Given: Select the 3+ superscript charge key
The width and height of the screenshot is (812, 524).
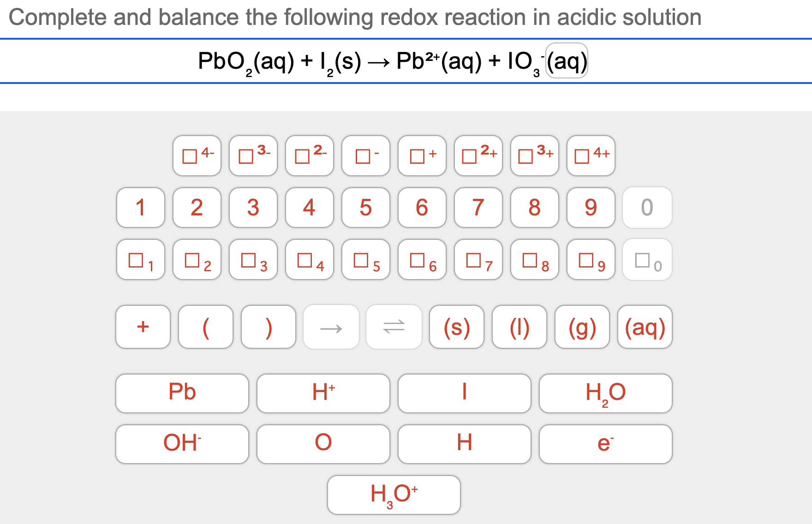Looking at the screenshot, I should tap(534, 157).
